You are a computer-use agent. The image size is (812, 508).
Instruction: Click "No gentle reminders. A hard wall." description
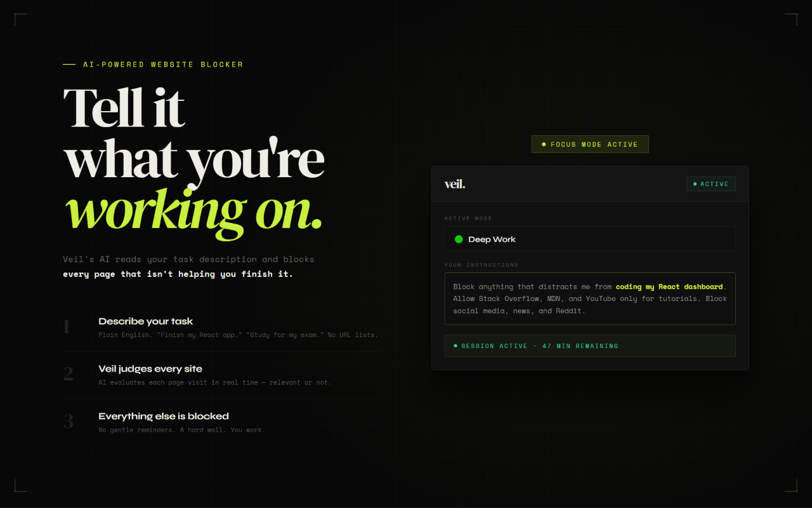coord(181,430)
